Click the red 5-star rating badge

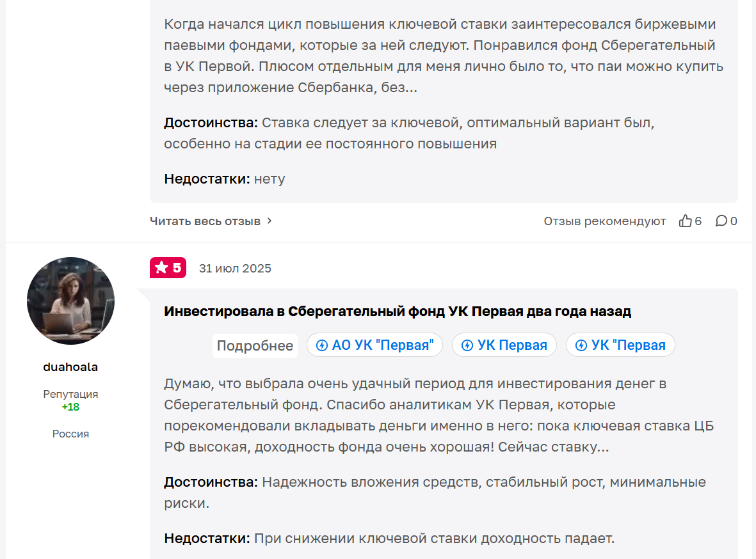[168, 268]
